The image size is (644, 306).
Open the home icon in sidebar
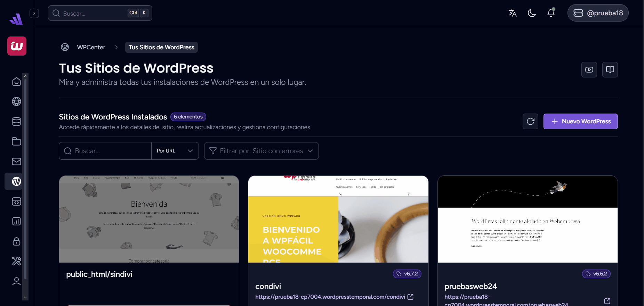(16, 82)
